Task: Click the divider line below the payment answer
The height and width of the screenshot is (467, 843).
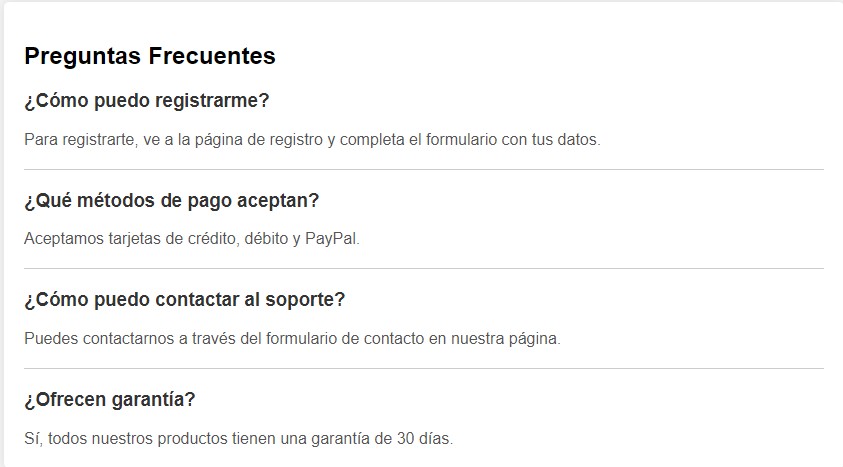Action: (x=423, y=269)
